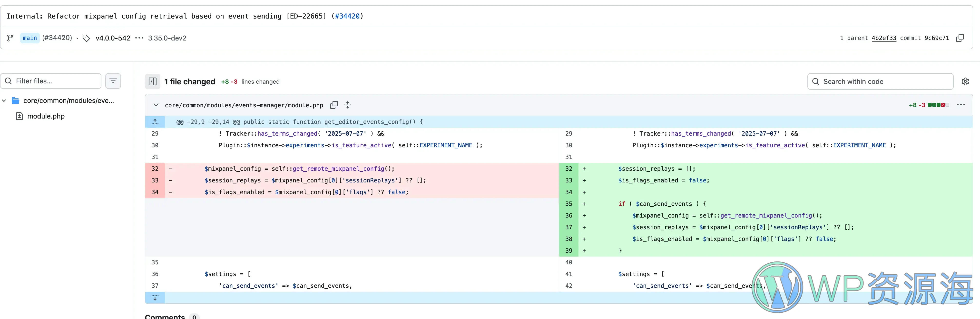Expand hidden lines below the diff

(x=155, y=298)
